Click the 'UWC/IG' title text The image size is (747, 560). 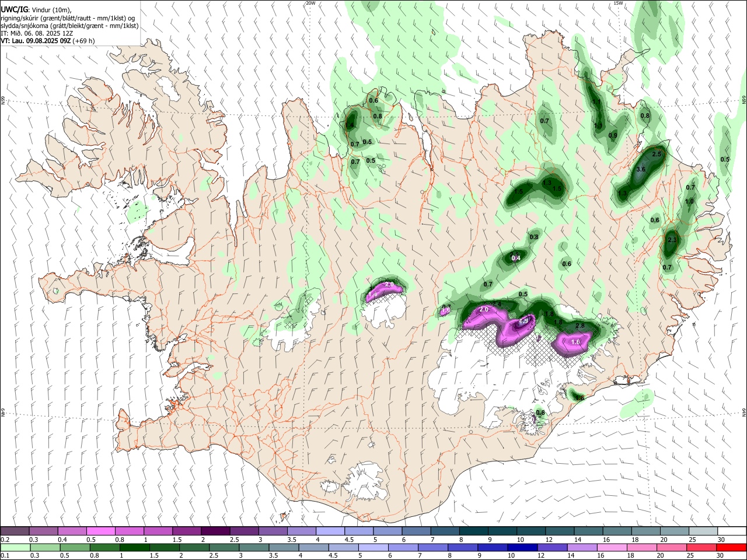pyautogui.click(x=14, y=9)
